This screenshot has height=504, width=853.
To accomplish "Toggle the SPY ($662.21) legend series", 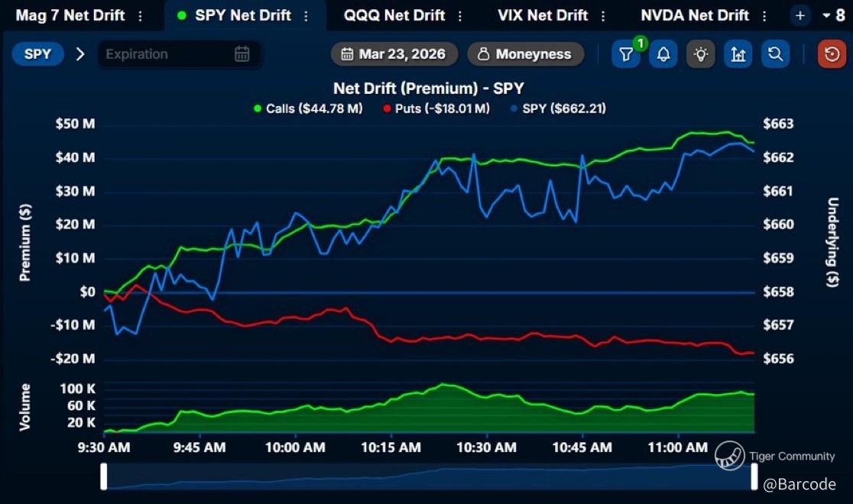I will (558, 108).
